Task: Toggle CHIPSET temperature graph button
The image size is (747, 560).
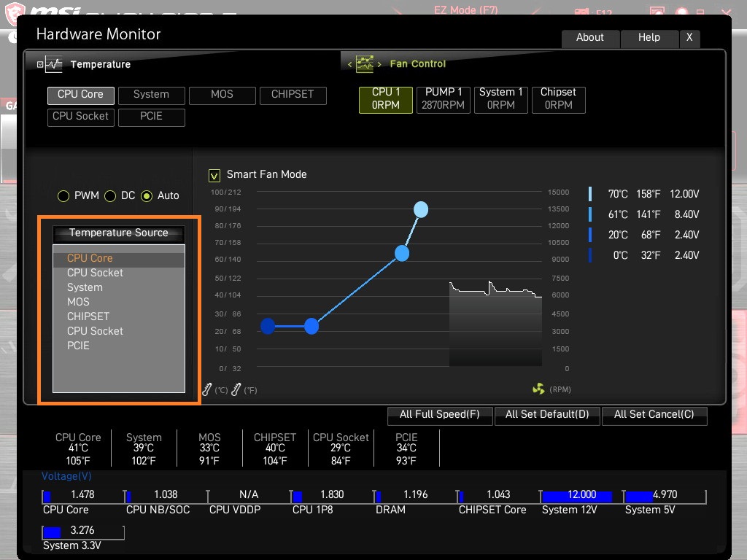Action: coord(293,96)
